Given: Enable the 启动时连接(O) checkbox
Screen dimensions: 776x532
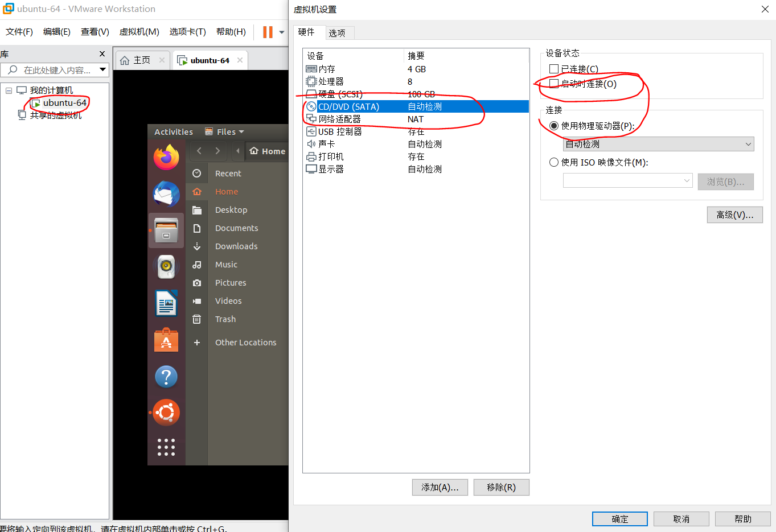Looking at the screenshot, I should (x=553, y=84).
